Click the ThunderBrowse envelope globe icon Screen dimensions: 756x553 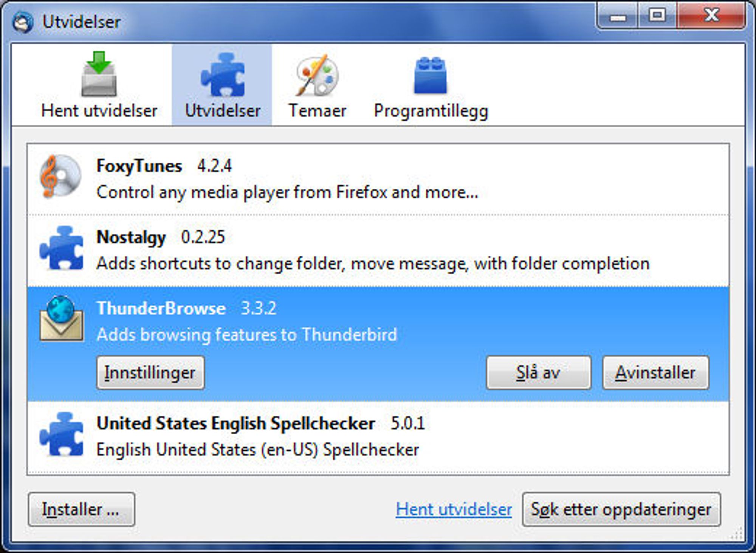coord(61,318)
